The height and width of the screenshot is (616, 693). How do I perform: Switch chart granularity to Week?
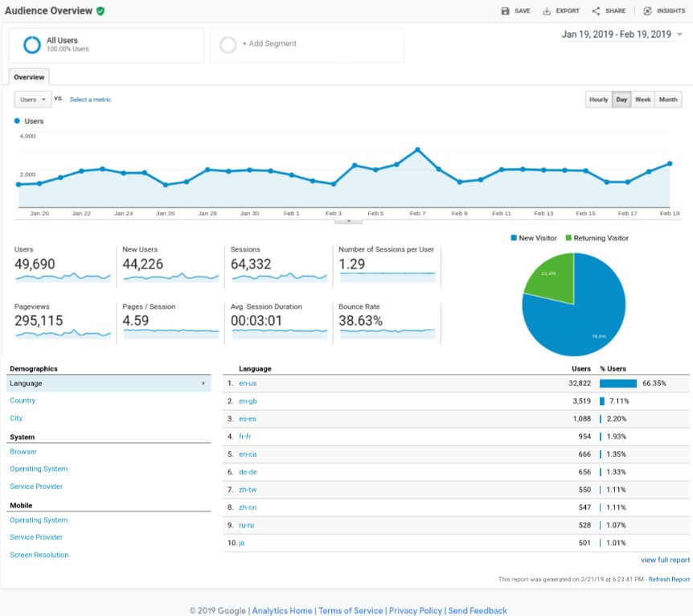642,100
